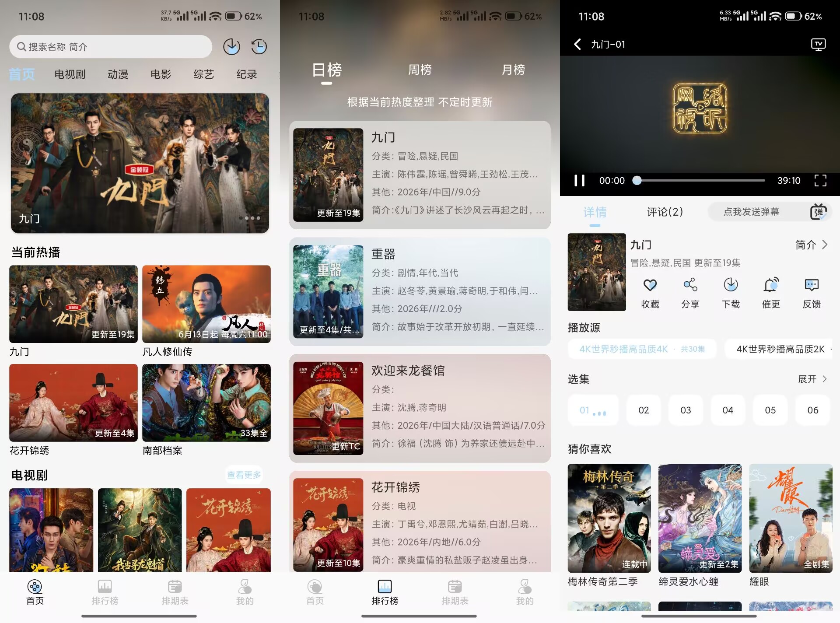
Task: Cast video with the TV icon
Action: 818,44
